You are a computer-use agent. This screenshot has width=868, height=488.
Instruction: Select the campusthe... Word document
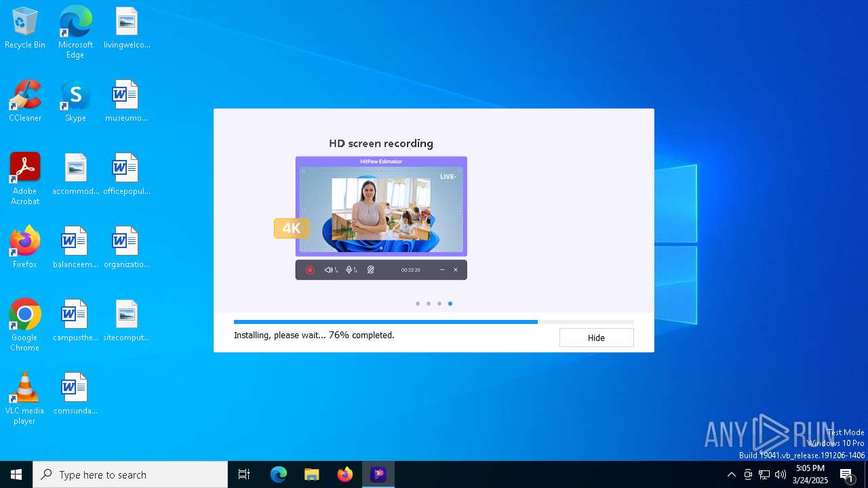click(x=75, y=321)
